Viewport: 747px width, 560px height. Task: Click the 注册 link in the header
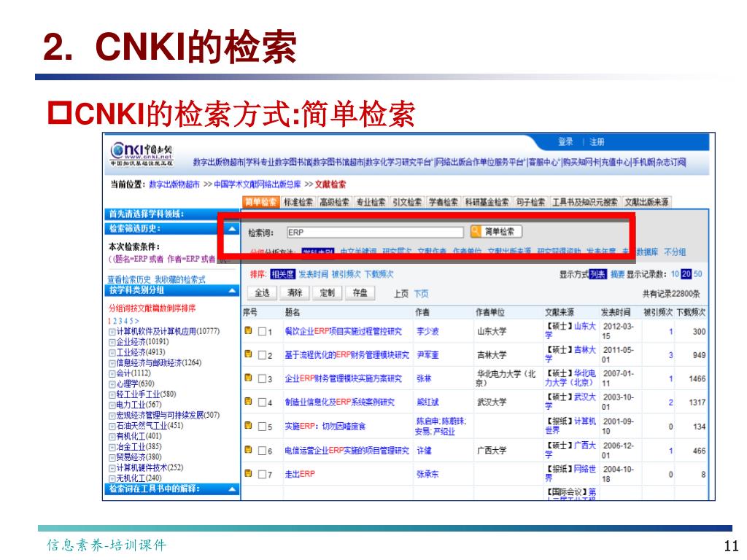(597, 142)
